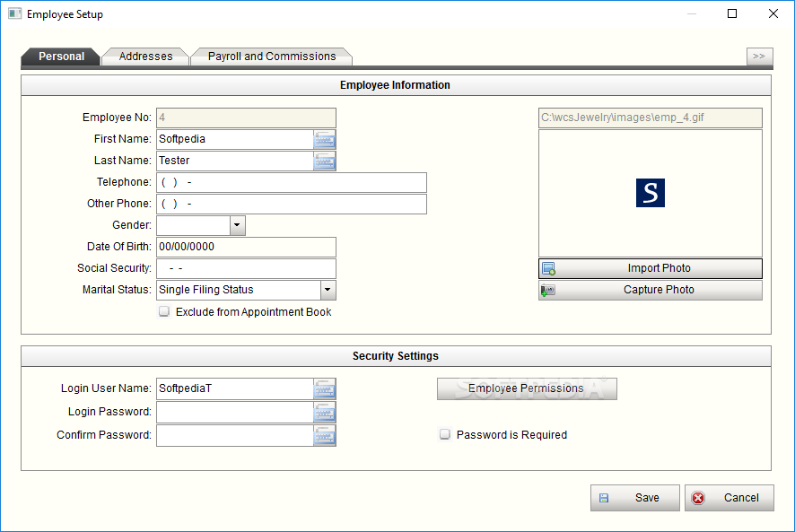Open on-screen keyboard for Login User Name
Screen dimensions: 795x532
point(324,388)
